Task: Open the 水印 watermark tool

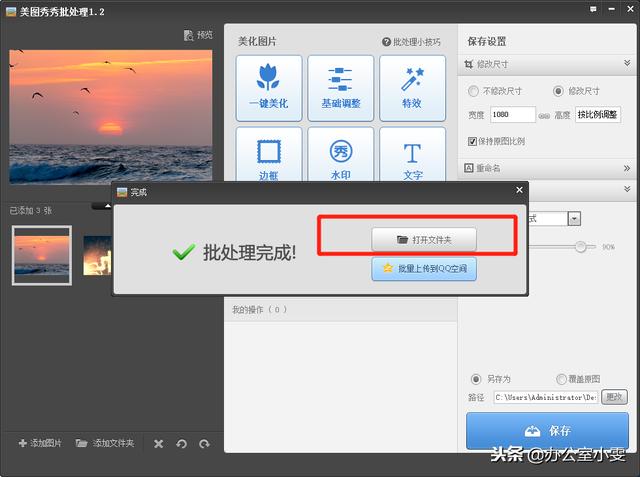Action: click(x=340, y=154)
